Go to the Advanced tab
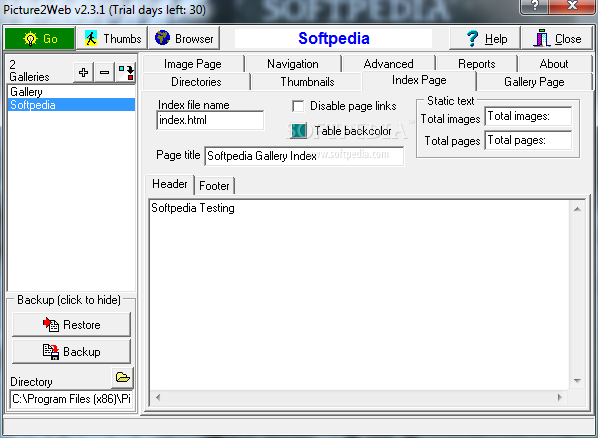Viewport: 598px width, 438px height. pyautogui.click(x=389, y=64)
